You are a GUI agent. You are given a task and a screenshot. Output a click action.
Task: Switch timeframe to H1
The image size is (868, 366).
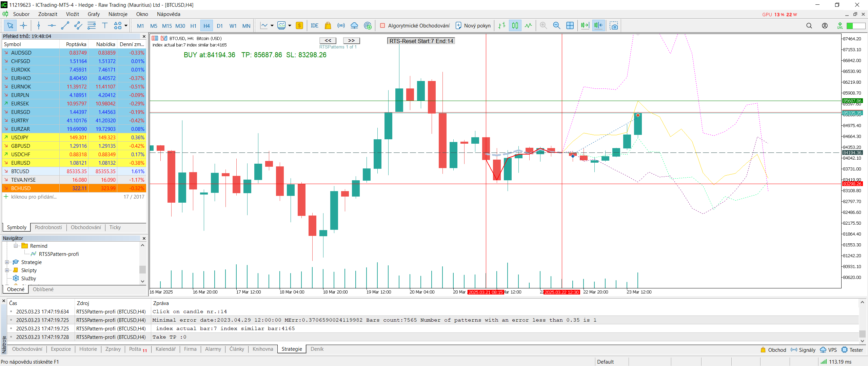coord(193,26)
